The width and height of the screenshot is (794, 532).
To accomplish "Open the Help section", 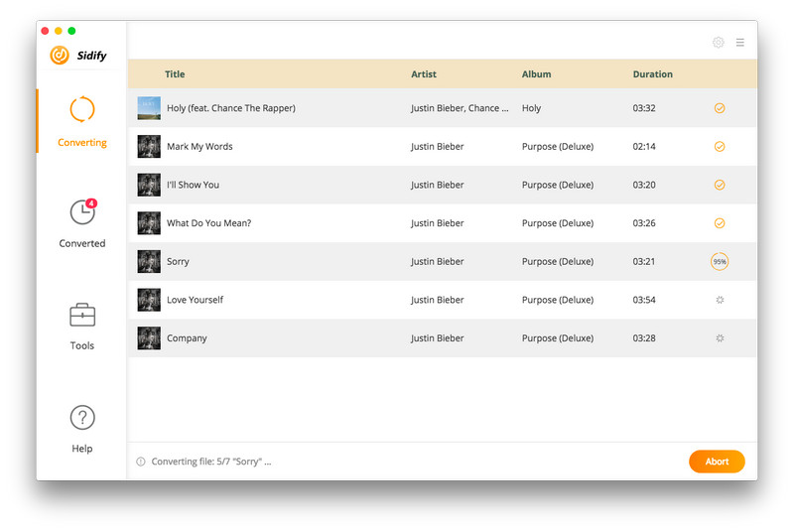I will pos(82,429).
